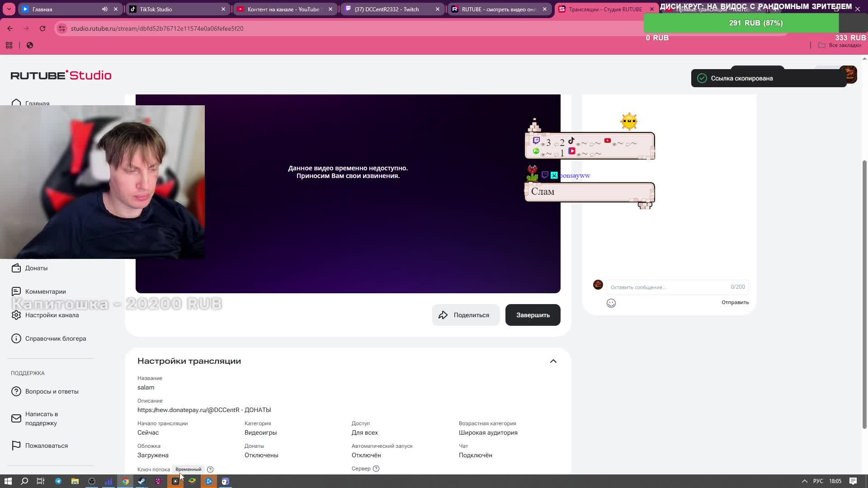Show hidden system tray icons
The image size is (868, 488).
click(x=804, y=481)
